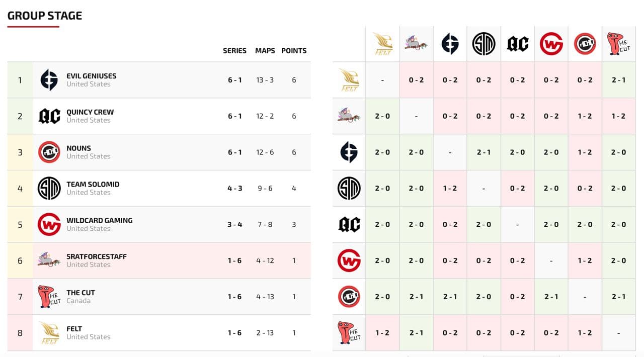Click the SRatForceStaff logo in standings
644x357 pixels.
(49, 260)
